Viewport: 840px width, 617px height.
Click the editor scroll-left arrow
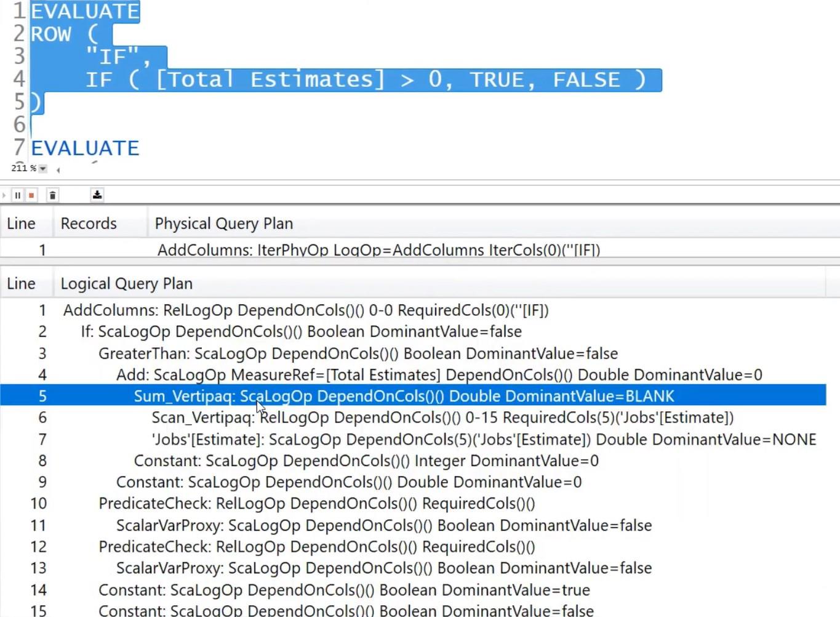pos(58,169)
